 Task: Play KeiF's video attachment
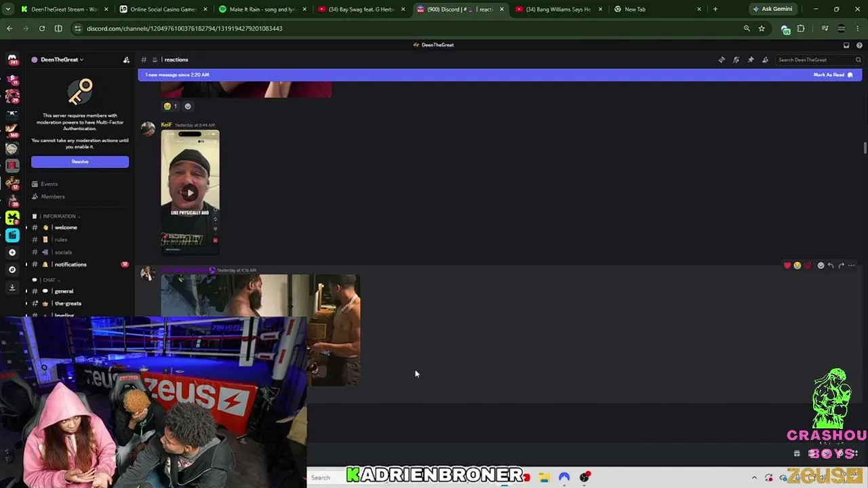point(190,192)
